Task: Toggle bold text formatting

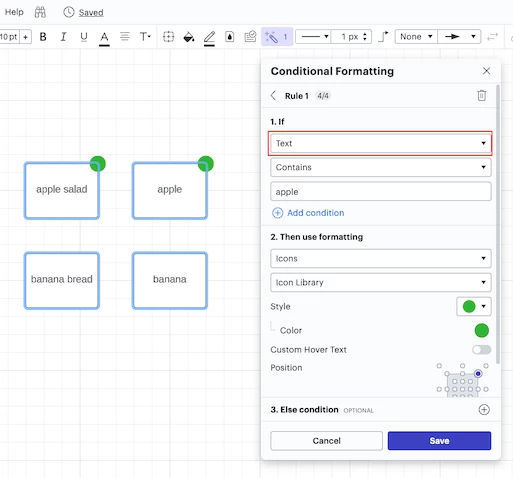Action: 43,37
